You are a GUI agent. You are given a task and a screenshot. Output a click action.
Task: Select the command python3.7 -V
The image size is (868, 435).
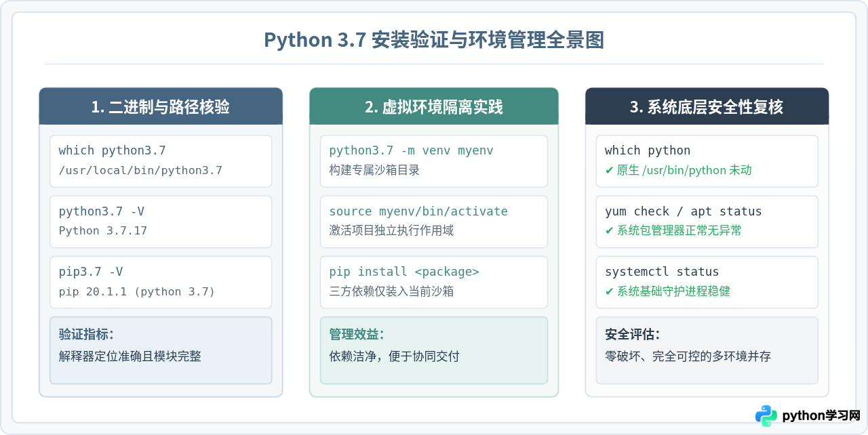(x=102, y=211)
